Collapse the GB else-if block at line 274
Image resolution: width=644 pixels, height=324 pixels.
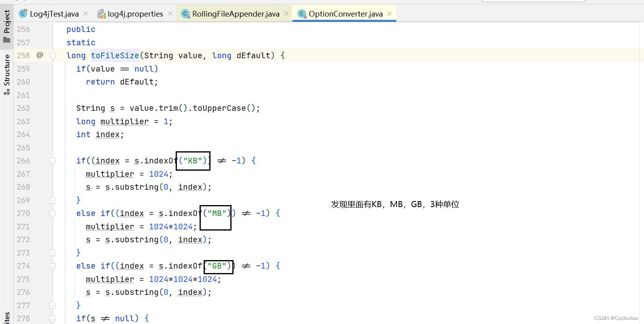(x=53, y=266)
